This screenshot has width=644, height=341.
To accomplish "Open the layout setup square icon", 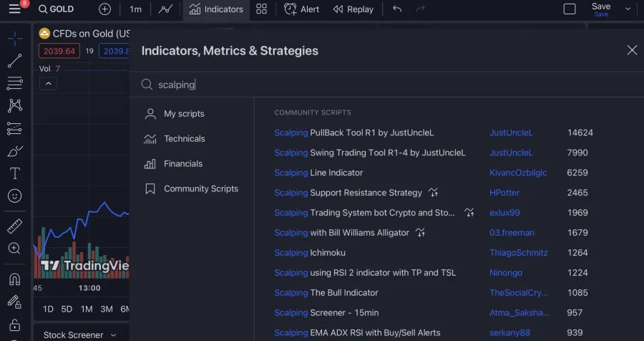I will pos(570,9).
